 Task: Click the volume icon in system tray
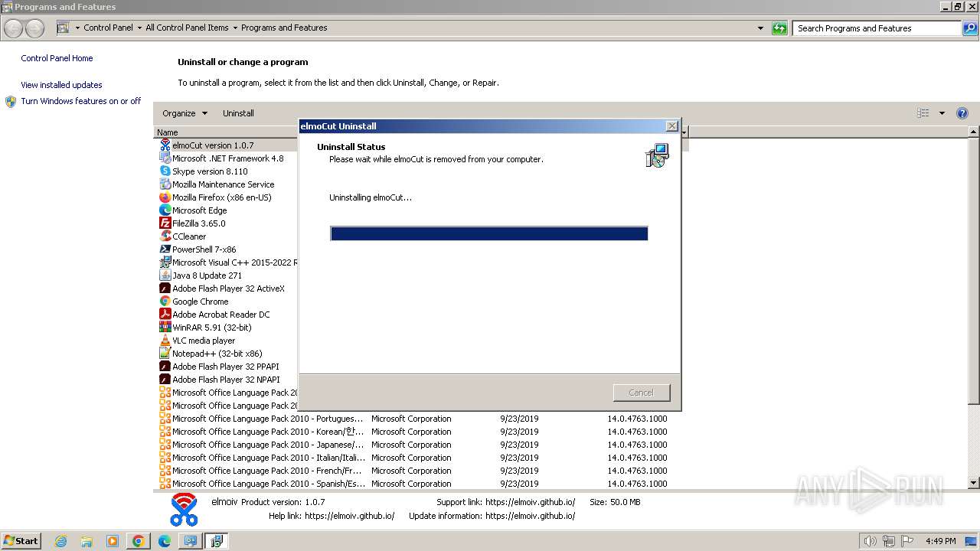[x=870, y=541]
